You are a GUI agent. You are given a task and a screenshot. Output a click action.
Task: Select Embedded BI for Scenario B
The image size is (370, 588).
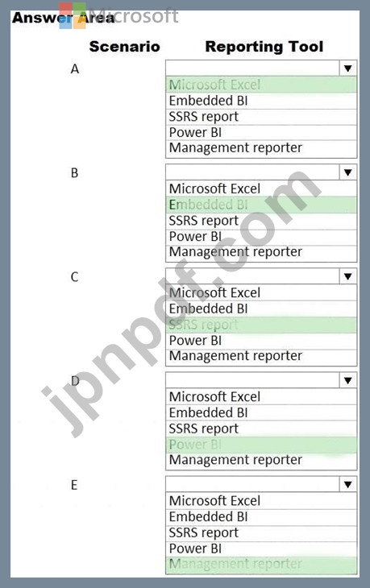pos(261,205)
